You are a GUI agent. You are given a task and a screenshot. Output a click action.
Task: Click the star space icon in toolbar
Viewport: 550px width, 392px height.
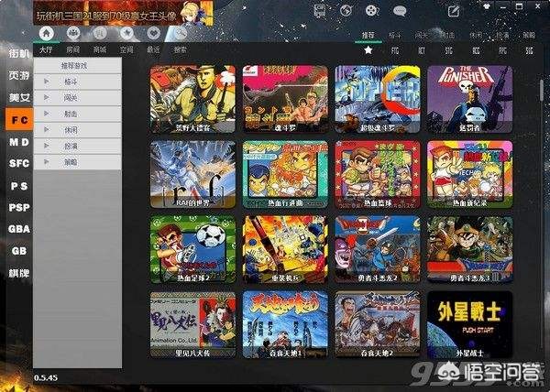[x=126, y=34]
